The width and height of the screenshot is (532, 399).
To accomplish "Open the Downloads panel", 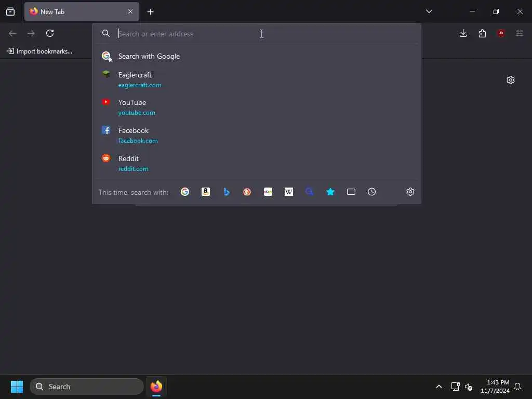I will click(x=463, y=33).
